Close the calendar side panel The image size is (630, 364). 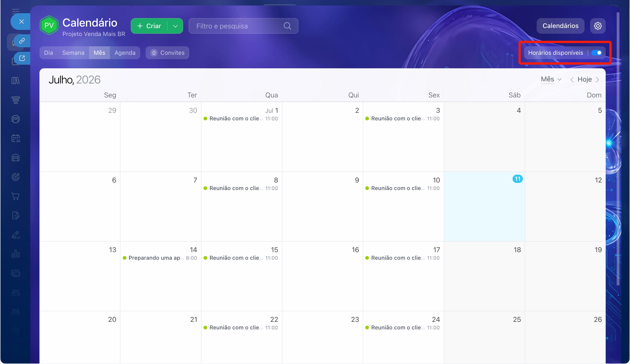(x=21, y=22)
